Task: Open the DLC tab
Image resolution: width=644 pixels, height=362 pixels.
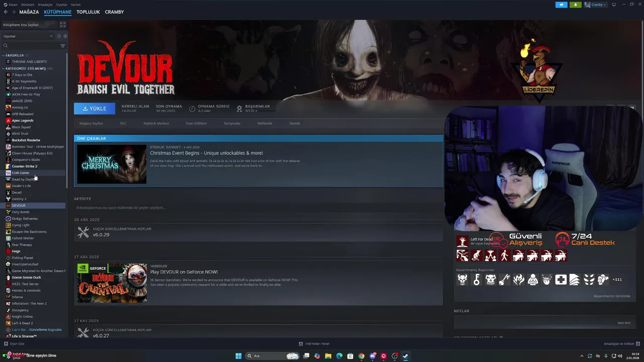Action: 123,123
